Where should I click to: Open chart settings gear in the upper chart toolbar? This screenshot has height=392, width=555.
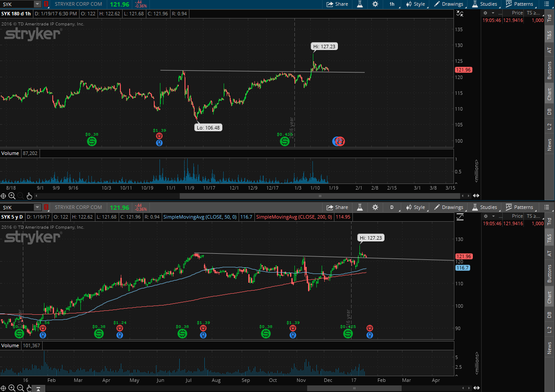pos(375,4)
